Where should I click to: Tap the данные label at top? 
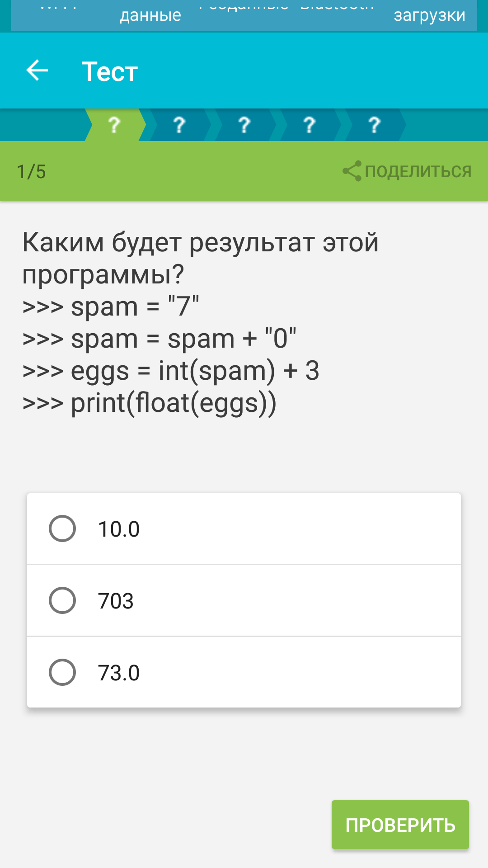tap(150, 15)
